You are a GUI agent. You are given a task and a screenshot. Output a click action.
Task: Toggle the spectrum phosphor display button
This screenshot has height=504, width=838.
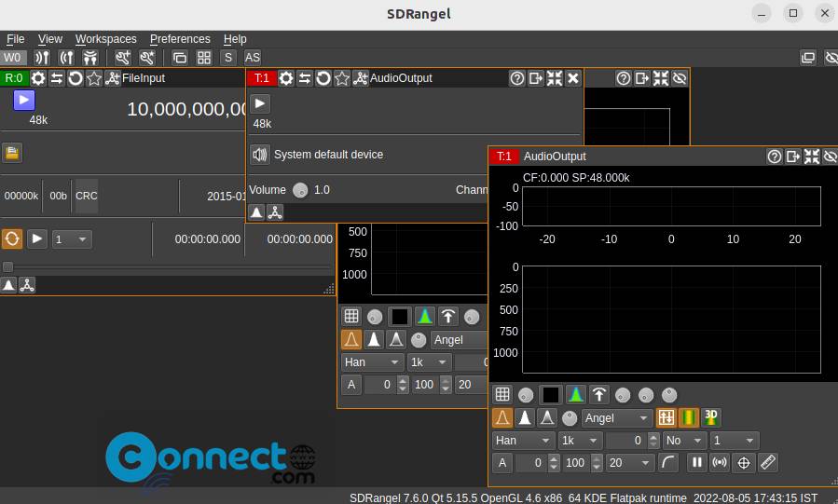tap(575, 395)
